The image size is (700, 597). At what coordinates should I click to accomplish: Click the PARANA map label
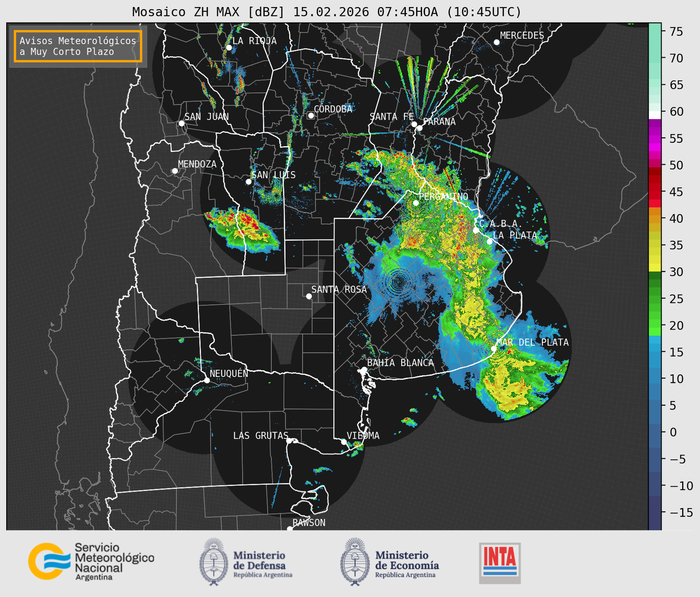tap(439, 122)
